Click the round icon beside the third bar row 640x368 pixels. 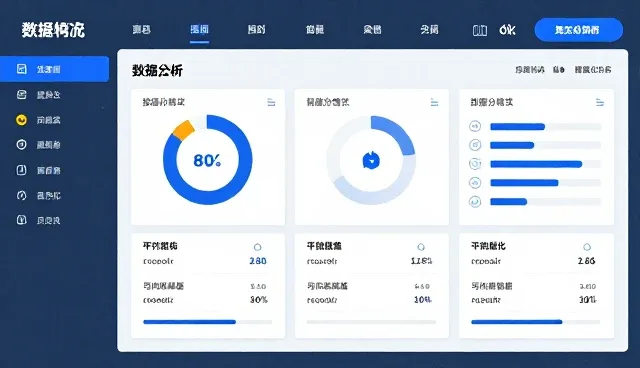click(475, 164)
